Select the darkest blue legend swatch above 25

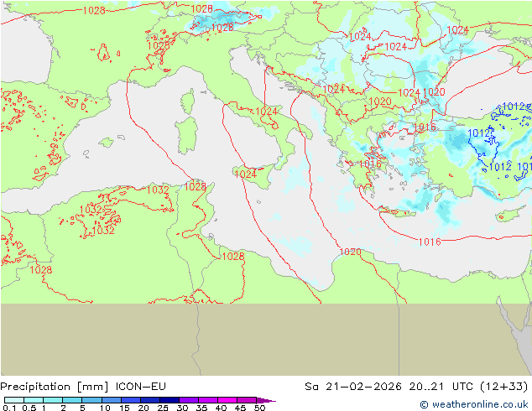coord(169,400)
